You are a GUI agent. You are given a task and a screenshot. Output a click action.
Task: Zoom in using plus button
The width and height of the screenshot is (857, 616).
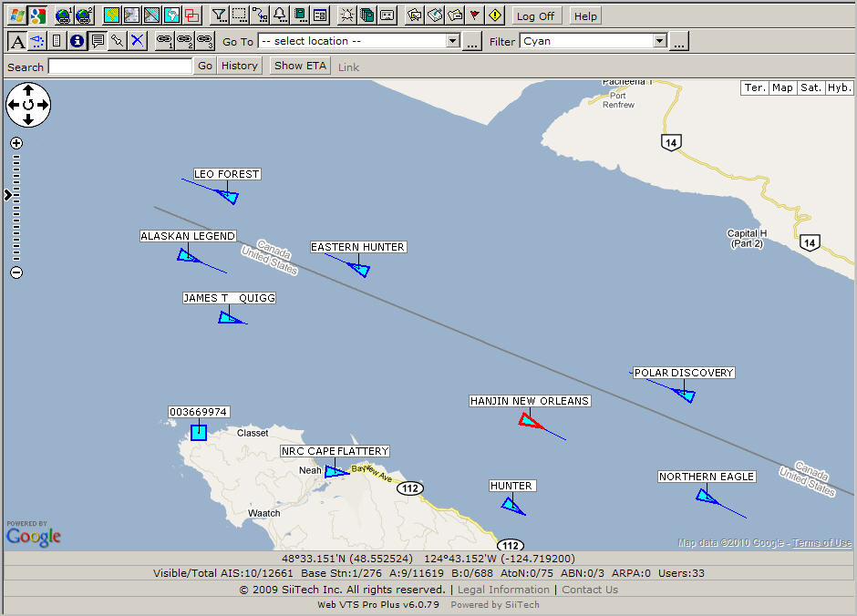click(16, 143)
